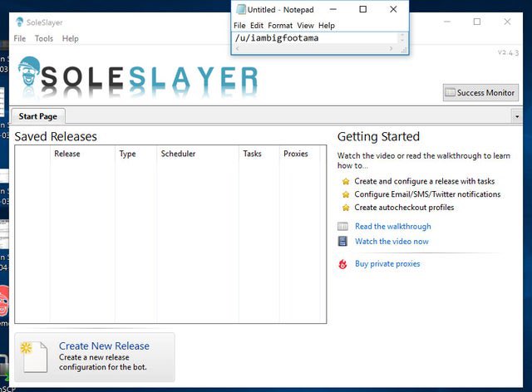Screen dimensions: 532x392
Task: Open the Success Monitor
Action: click(x=480, y=92)
